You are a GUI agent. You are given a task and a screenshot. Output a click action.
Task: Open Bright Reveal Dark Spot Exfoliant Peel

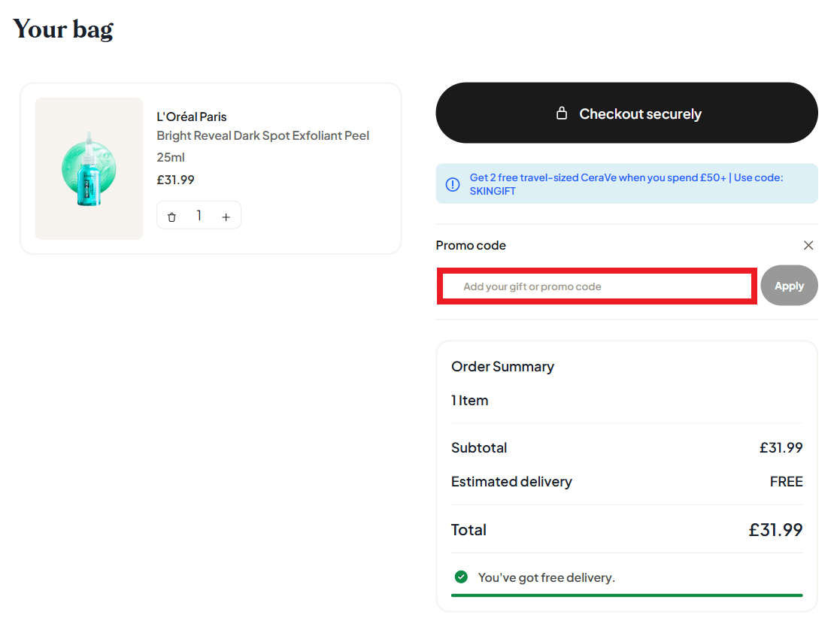coord(262,136)
